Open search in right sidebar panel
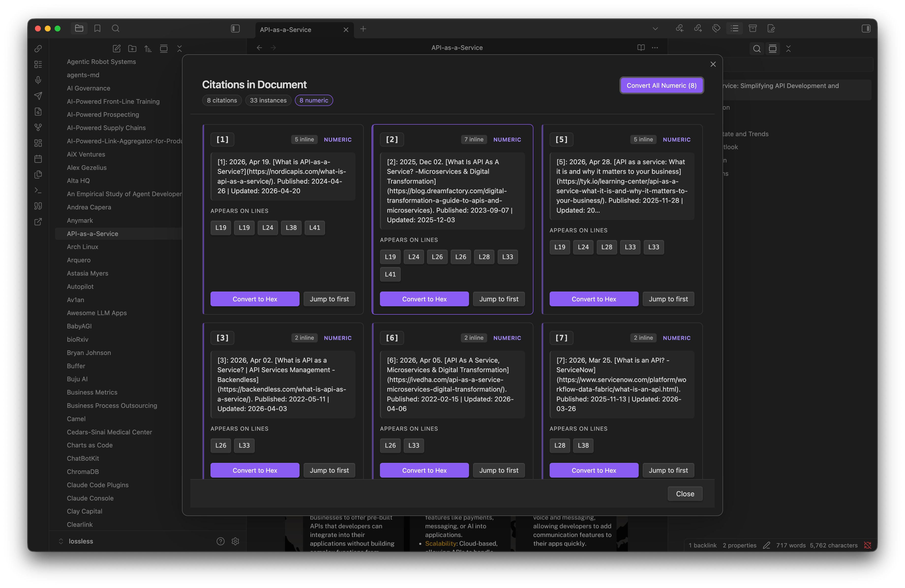 coord(757,49)
